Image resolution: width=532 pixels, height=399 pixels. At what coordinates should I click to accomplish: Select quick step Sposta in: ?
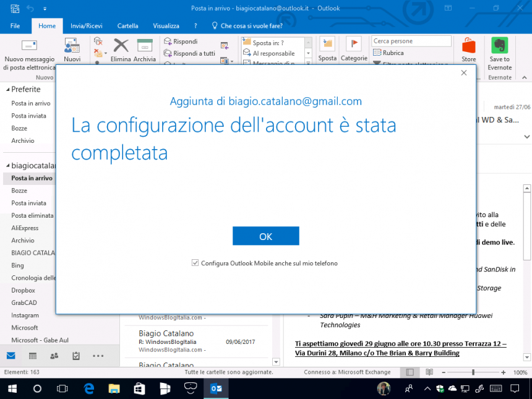point(264,43)
